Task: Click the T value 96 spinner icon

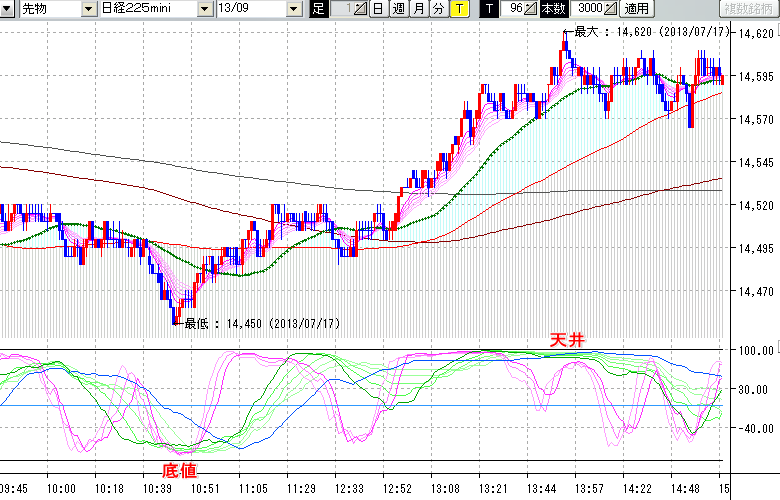Action: click(530, 9)
